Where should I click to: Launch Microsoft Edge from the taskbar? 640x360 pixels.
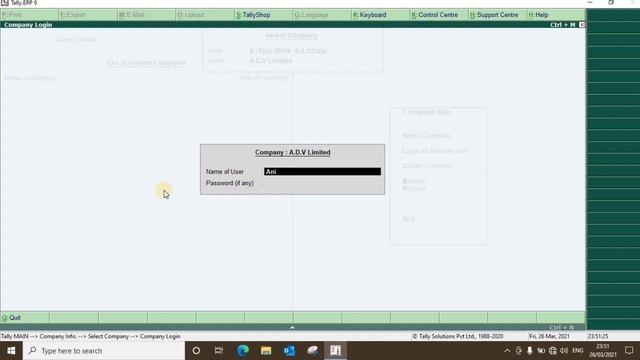(243, 351)
